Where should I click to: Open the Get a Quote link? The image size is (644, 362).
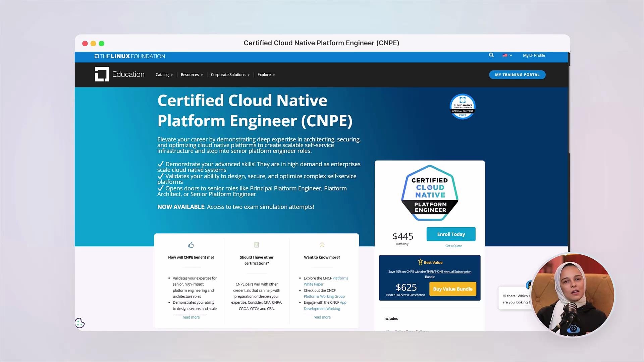pos(453,246)
